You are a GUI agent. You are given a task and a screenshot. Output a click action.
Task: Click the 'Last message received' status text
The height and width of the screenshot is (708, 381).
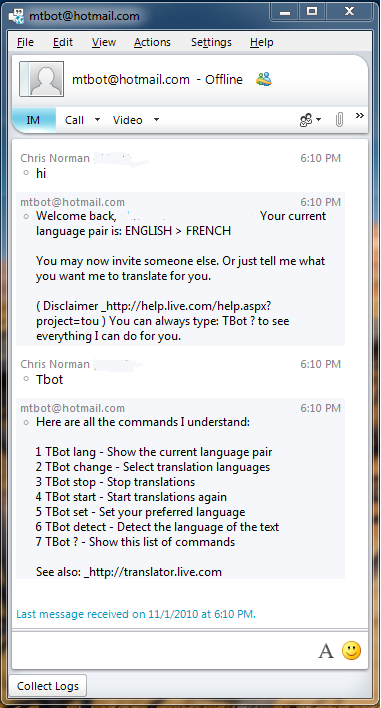point(136,614)
